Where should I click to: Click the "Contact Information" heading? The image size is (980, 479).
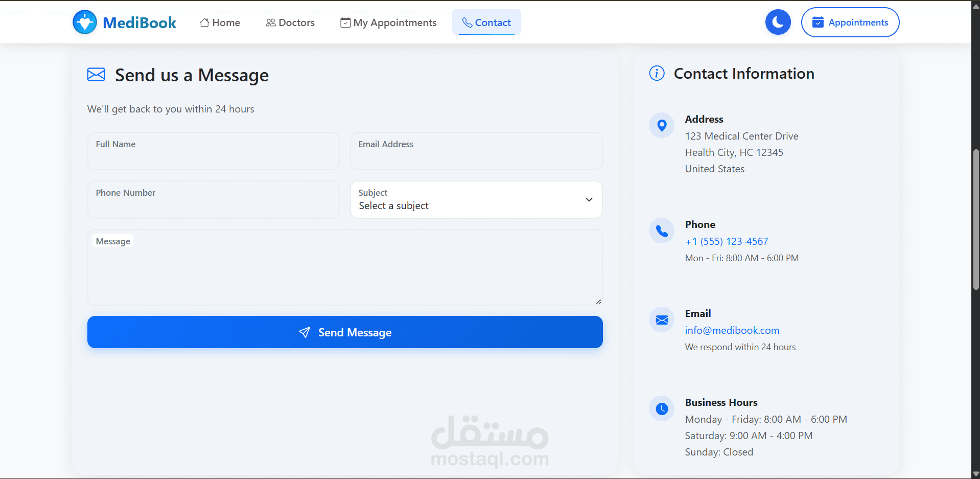point(744,74)
